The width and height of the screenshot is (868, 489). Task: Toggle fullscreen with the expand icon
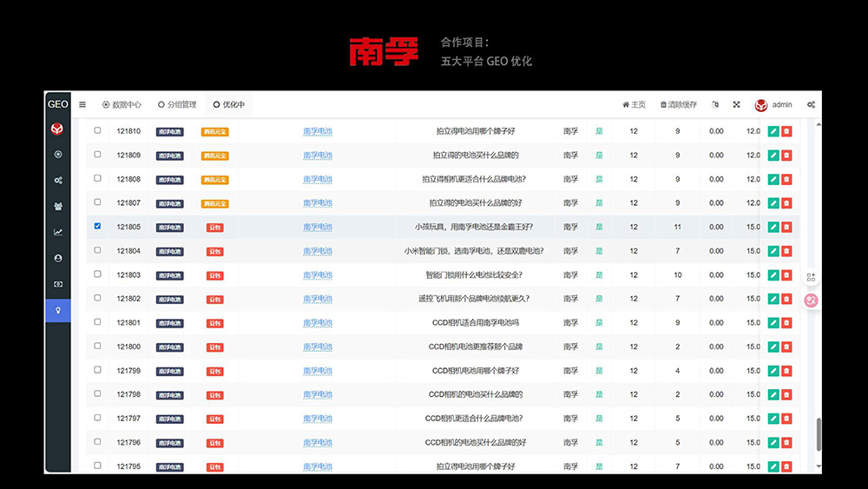[x=736, y=105]
